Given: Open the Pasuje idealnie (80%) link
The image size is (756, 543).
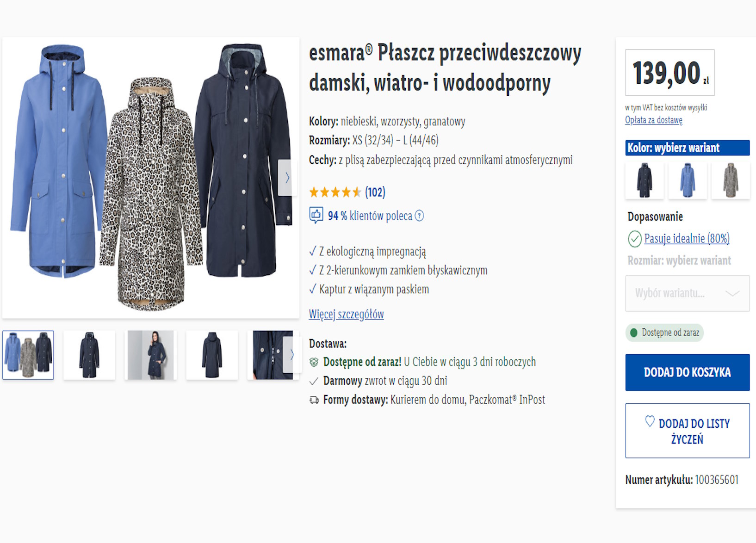Looking at the screenshot, I should (x=687, y=239).
